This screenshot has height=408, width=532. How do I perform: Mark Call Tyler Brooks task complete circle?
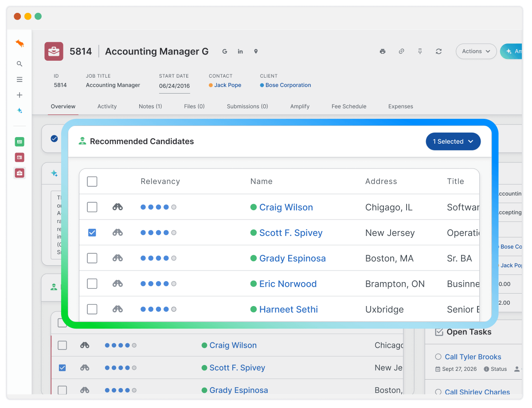[x=438, y=357]
